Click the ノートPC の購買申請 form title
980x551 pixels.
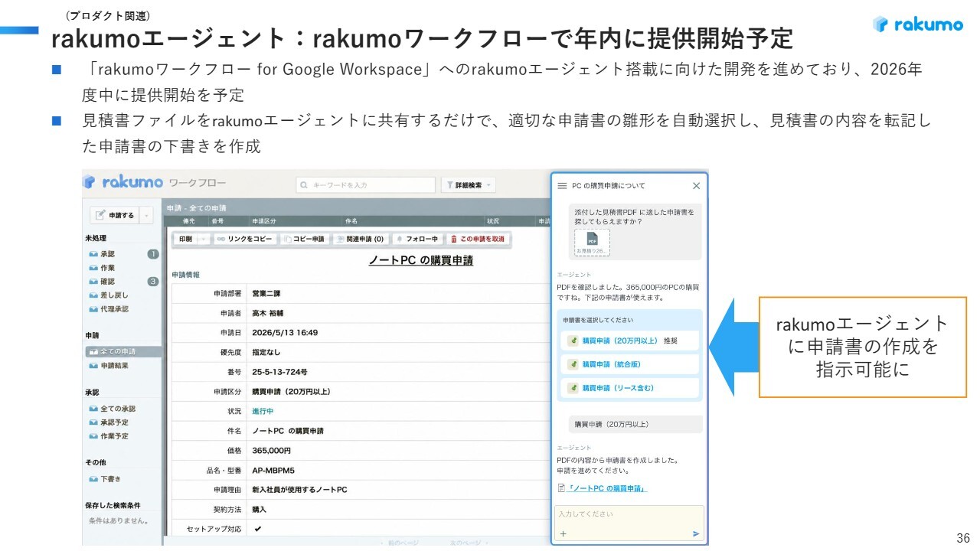click(420, 260)
